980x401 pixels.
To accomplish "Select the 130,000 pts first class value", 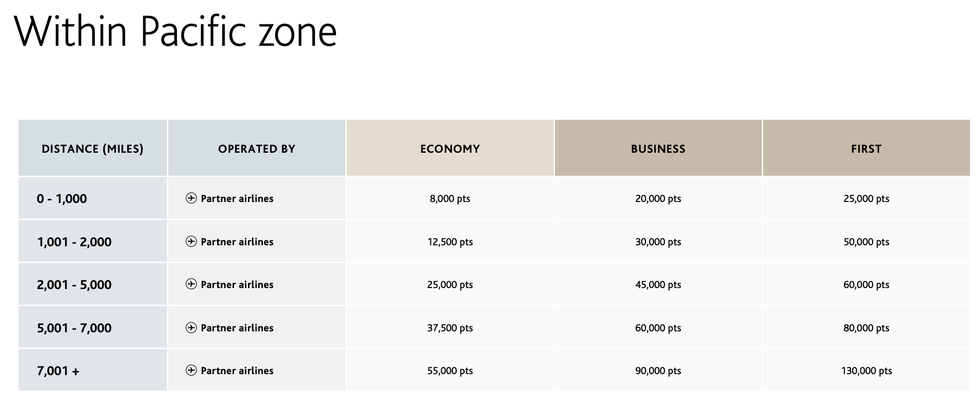I will point(866,371).
